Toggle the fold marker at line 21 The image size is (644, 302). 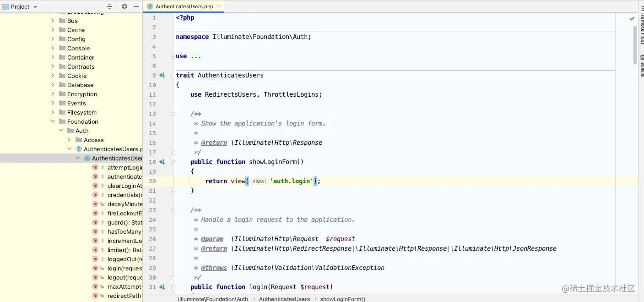click(173, 191)
